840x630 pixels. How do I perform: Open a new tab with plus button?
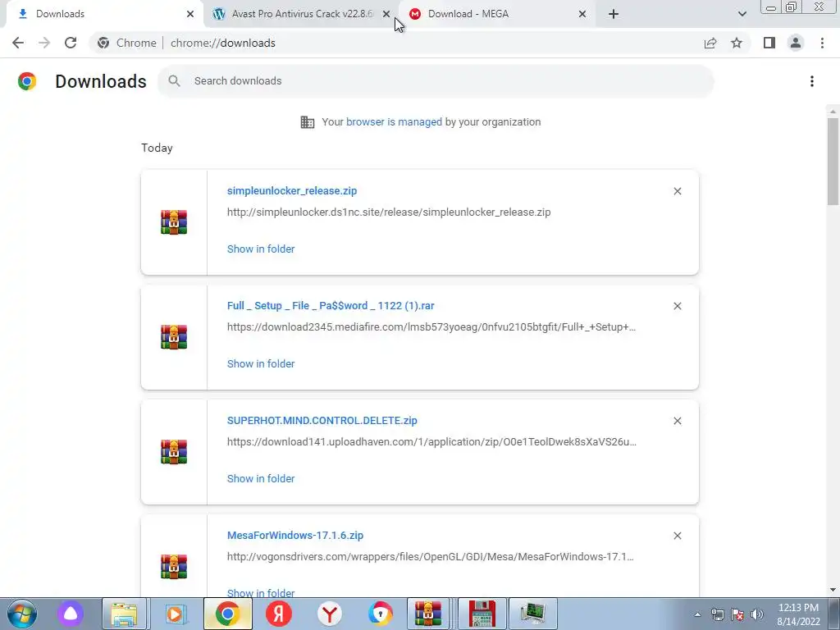[x=614, y=14]
